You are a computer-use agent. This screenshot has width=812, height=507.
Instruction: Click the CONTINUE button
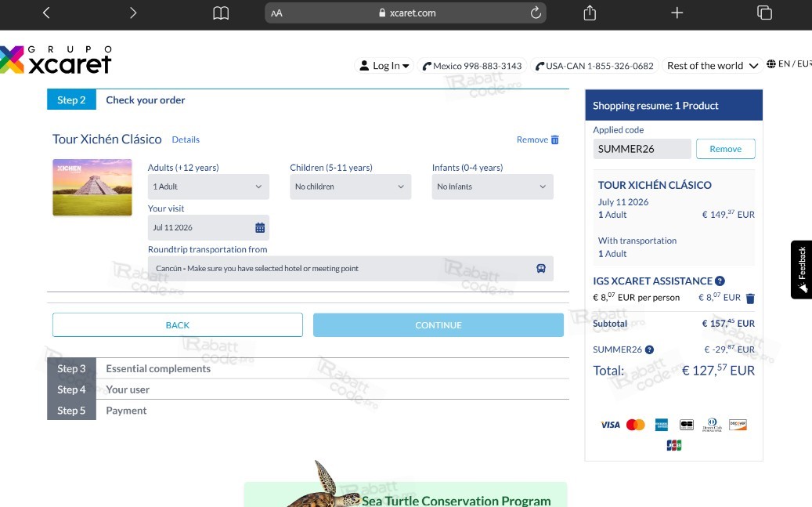438,325
